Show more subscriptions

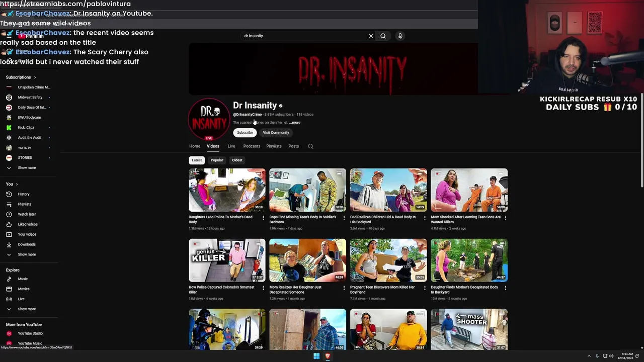27,168
